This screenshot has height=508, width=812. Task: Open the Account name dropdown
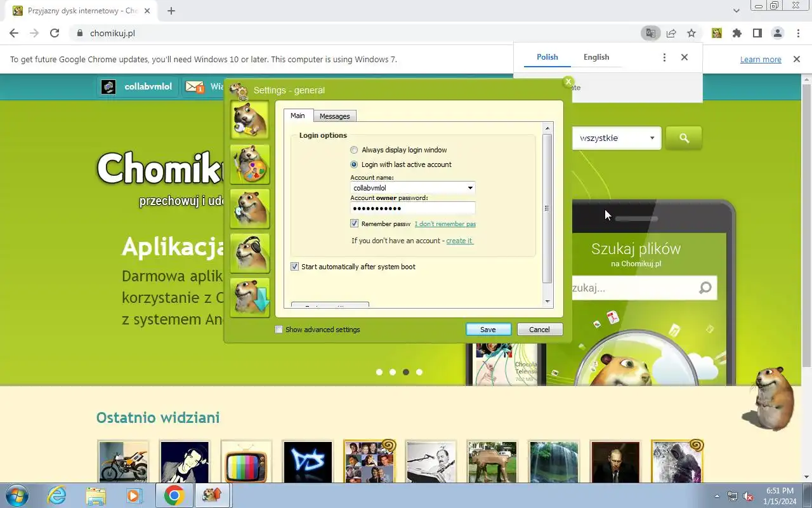point(470,188)
